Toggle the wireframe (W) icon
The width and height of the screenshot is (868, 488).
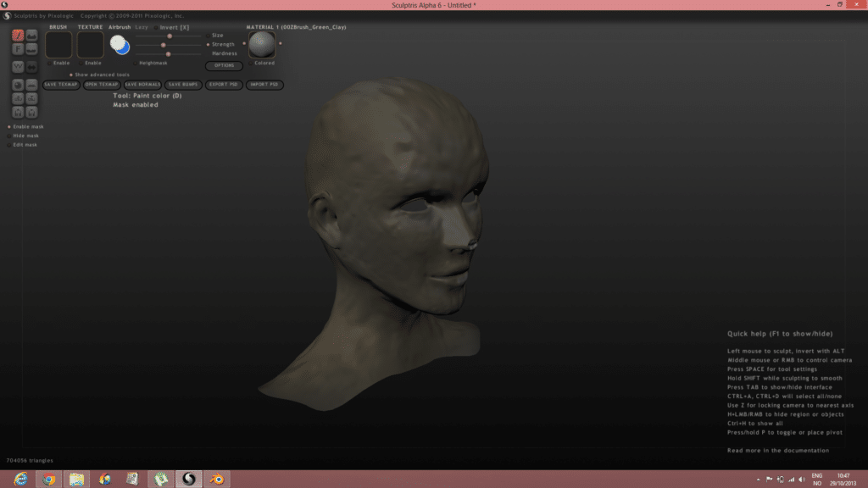click(x=18, y=66)
